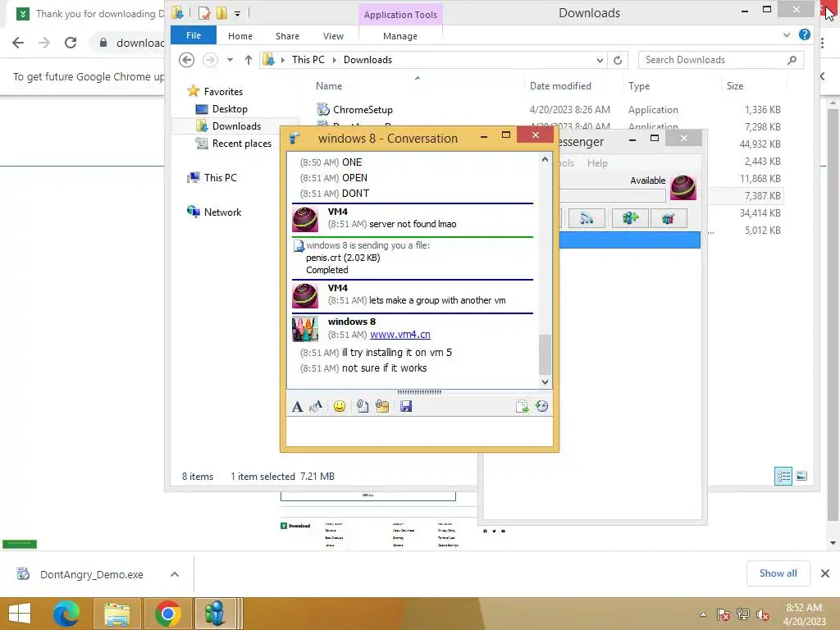Open the Quick Access Toolbar customize dropdown
The image size is (840, 630).
(237, 13)
